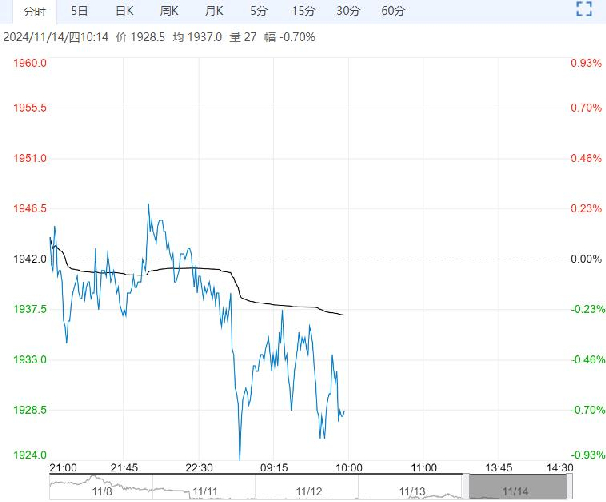Select the 5分 interval tab

click(259, 11)
